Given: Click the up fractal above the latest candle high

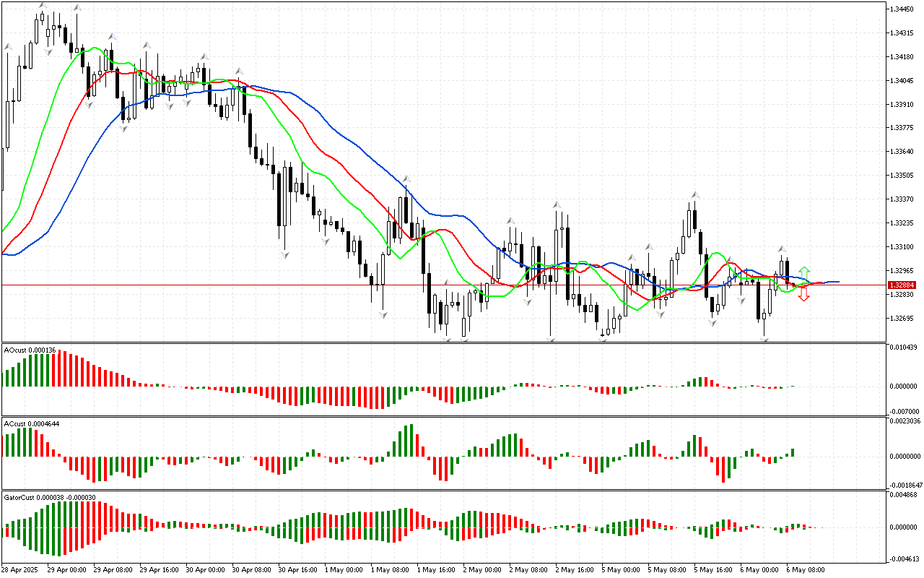Looking at the screenshot, I should click(782, 249).
